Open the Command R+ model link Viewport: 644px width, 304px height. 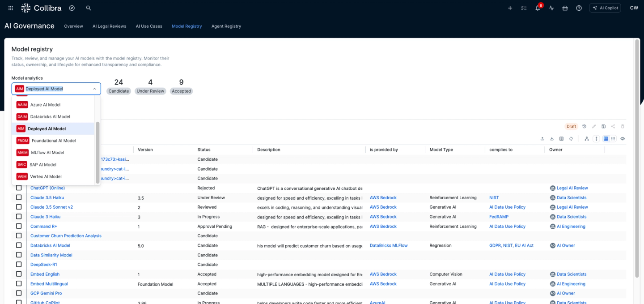tap(44, 227)
